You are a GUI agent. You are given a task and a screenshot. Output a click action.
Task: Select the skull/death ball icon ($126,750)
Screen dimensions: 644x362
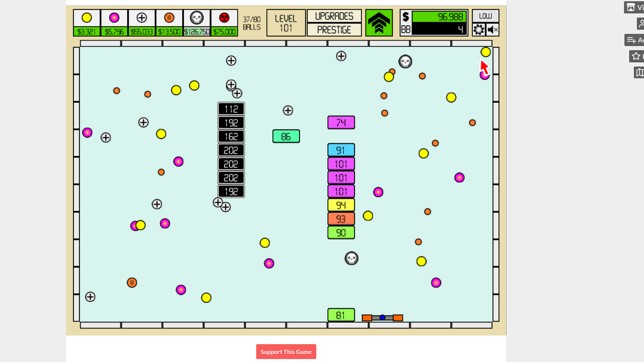click(x=196, y=18)
